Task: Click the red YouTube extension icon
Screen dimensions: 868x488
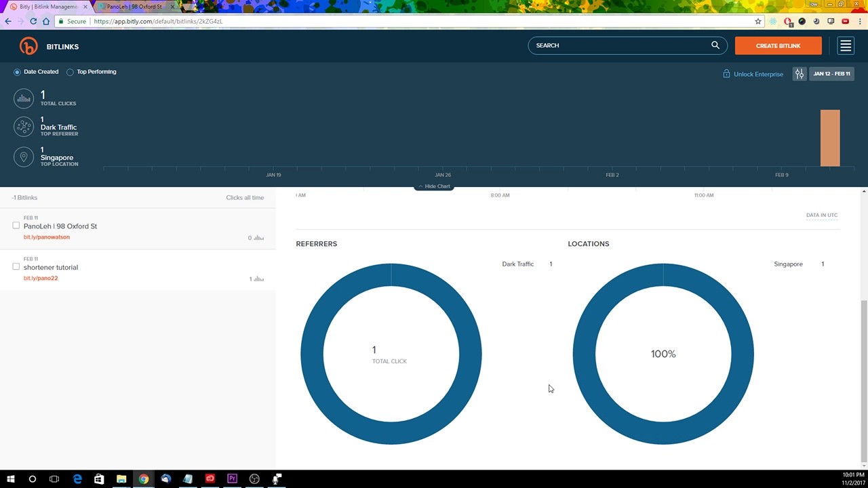Action: coord(846,21)
